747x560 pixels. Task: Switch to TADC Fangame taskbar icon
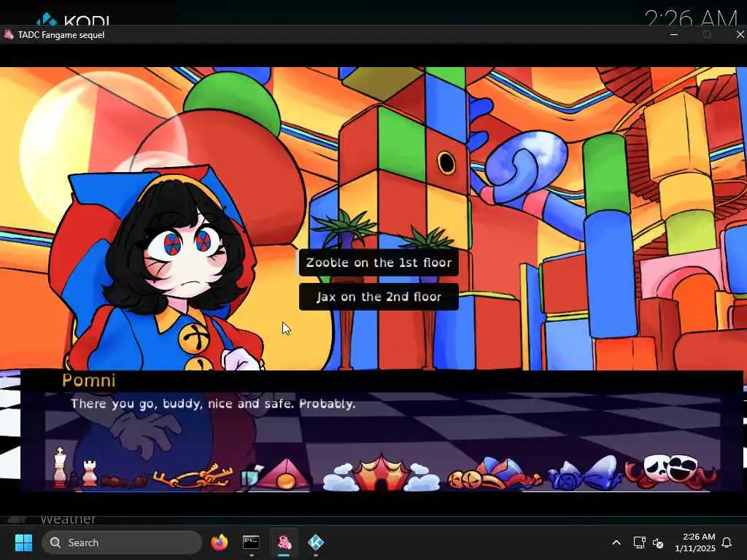pyautogui.click(x=284, y=542)
